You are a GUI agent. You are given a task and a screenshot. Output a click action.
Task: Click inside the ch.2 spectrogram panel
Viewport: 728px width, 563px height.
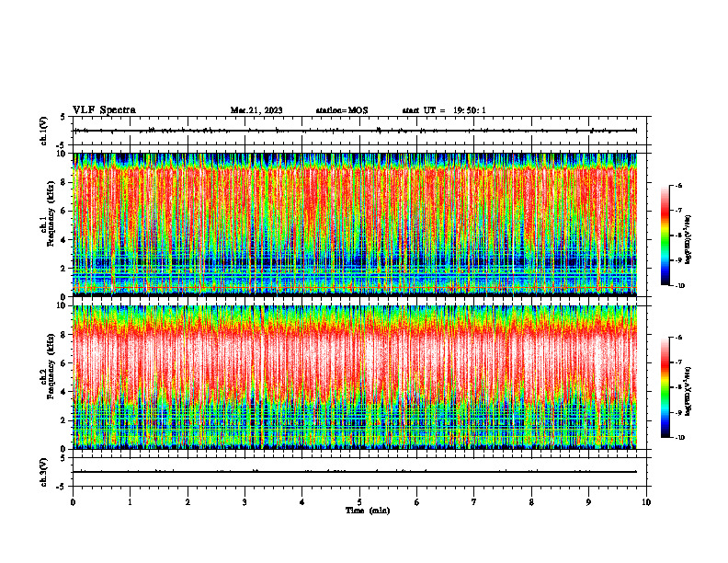(355, 377)
